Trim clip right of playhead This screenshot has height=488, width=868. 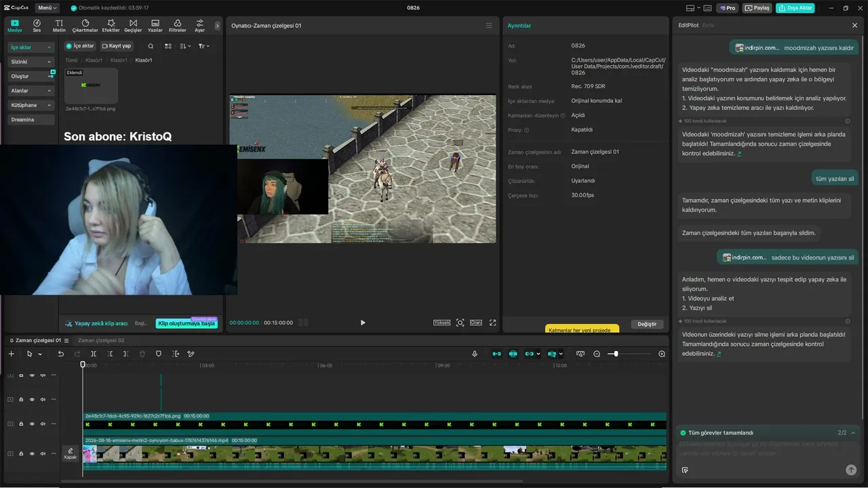click(x=126, y=354)
